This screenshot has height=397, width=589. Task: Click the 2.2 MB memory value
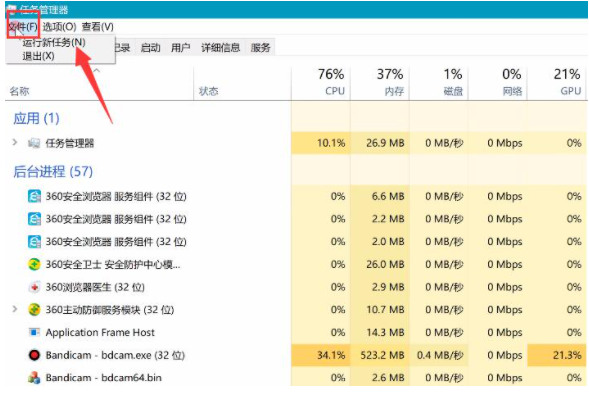[x=388, y=219]
